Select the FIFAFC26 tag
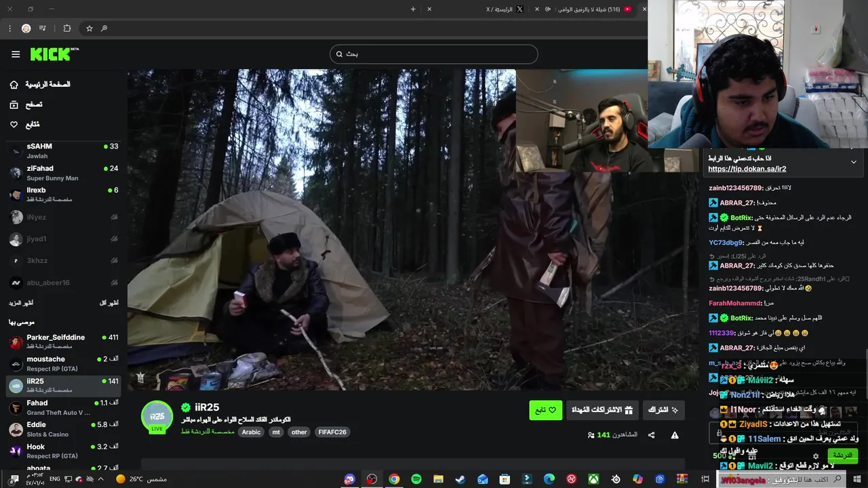 [332, 432]
